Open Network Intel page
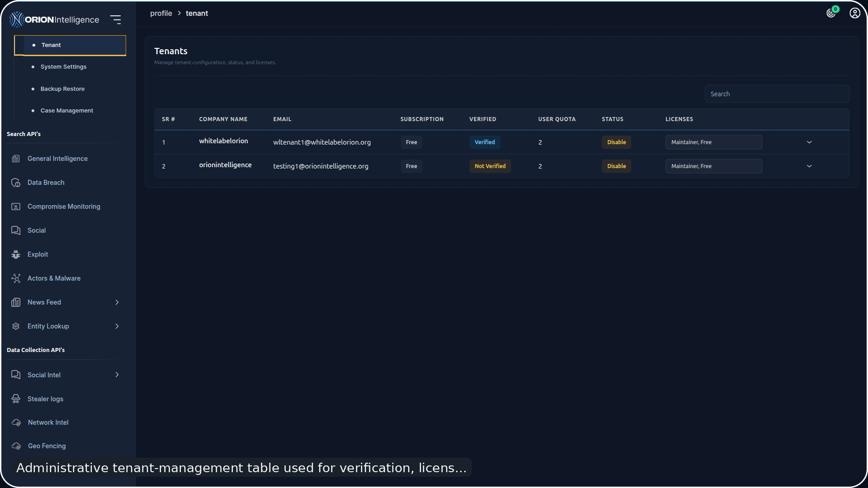Viewport: 868px width, 488px height. tap(48, 422)
